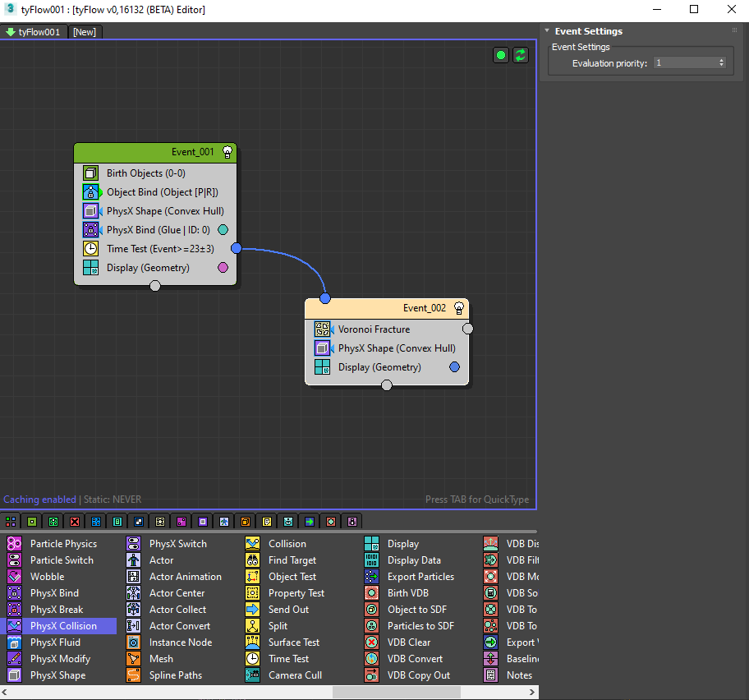Choose the VDB Clear operator icon
This screenshot has width=749, height=700.
(x=372, y=642)
